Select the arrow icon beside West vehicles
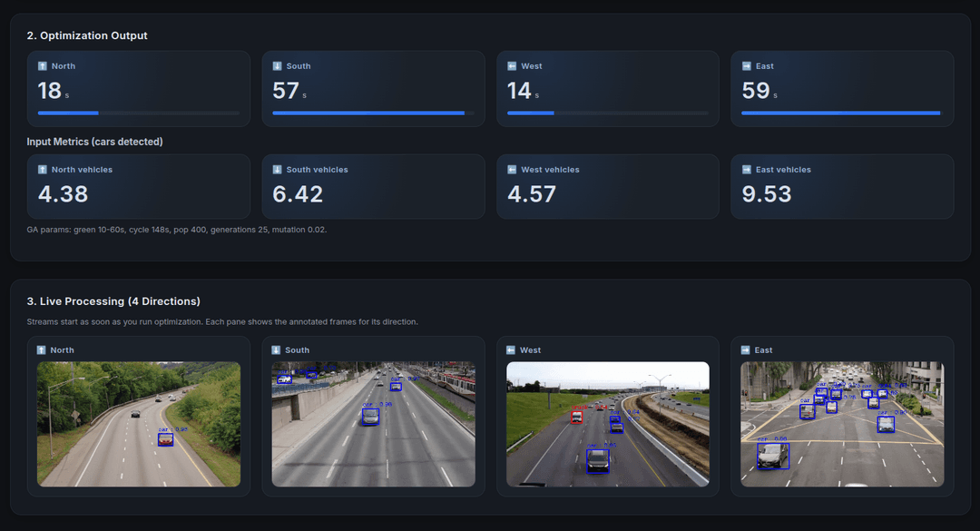 (510, 169)
